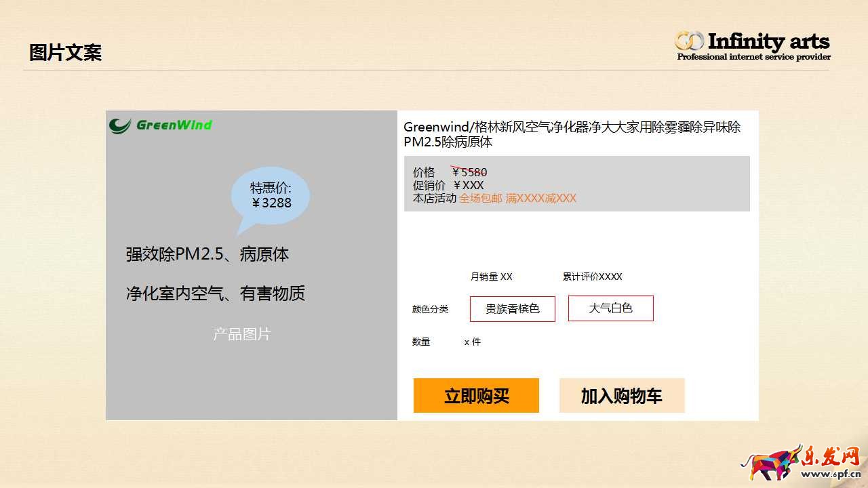Click the GreenWind swoosh logo icon
This screenshot has width=868, height=488.
click(x=120, y=125)
